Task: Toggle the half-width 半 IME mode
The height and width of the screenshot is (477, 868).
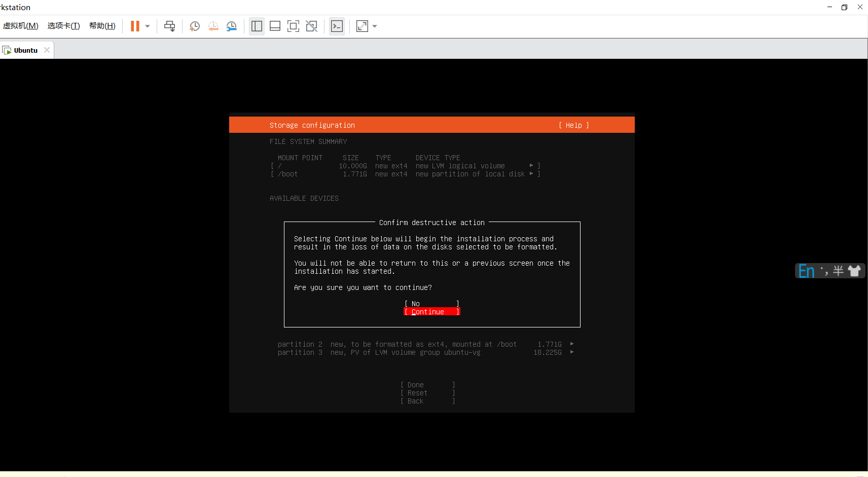Action: pyautogui.click(x=839, y=271)
